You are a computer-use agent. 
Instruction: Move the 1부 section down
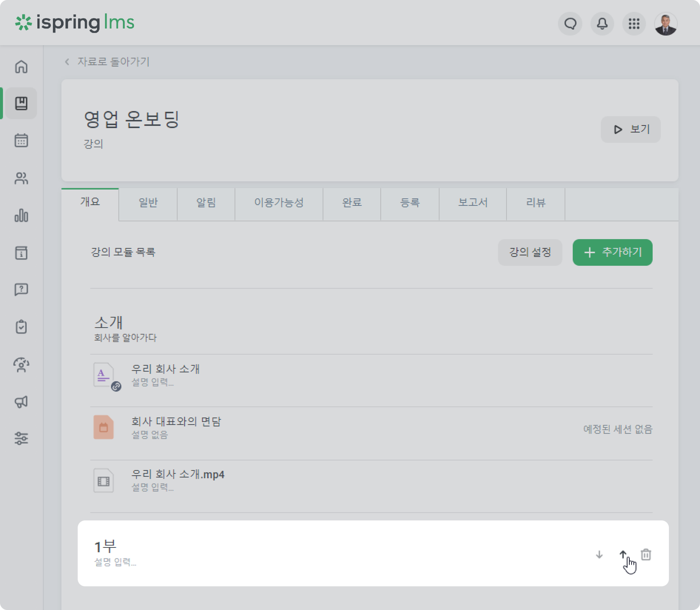(x=599, y=554)
